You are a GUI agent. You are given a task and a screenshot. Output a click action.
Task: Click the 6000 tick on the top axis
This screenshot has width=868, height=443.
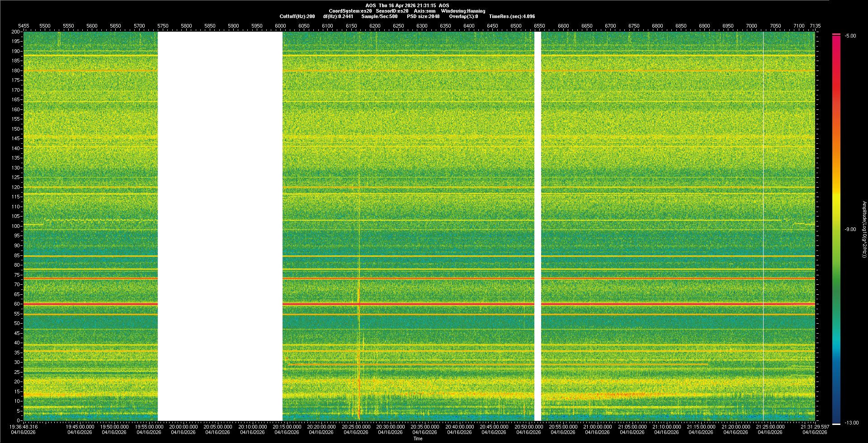pos(280,26)
